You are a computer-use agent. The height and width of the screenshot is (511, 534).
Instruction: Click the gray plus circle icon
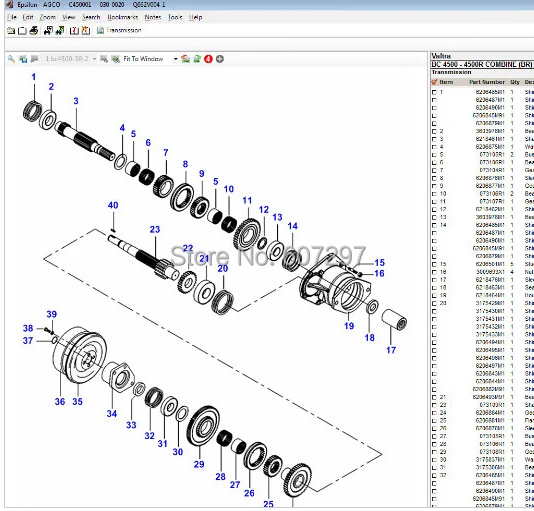220,59
